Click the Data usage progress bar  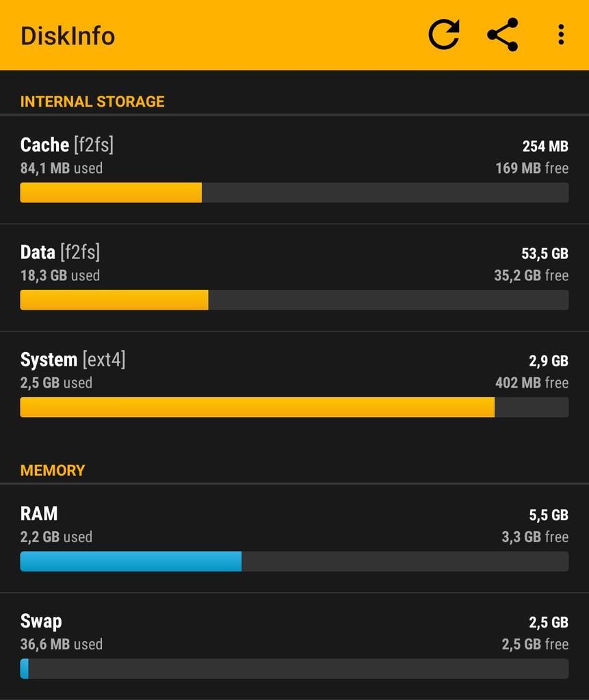pos(294,300)
